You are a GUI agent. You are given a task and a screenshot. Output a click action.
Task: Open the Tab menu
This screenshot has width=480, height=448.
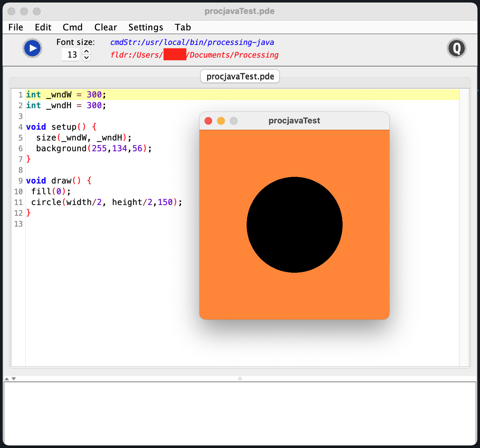pyautogui.click(x=183, y=27)
